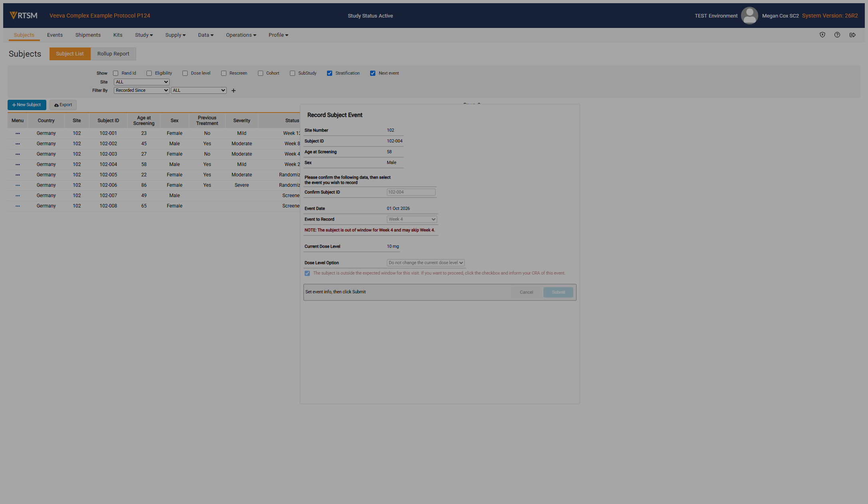
Task: Toggle the Dose level checkbox
Action: pyautogui.click(x=185, y=73)
